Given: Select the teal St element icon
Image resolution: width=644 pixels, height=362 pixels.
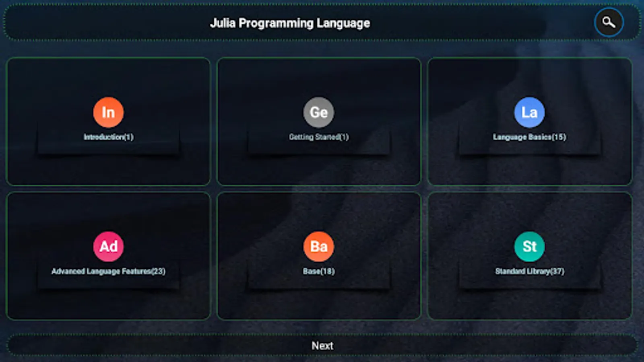Looking at the screenshot, I should click(530, 247).
